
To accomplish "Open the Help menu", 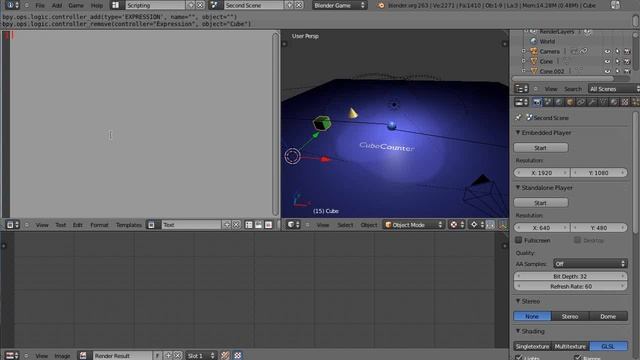I will coord(97,5).
